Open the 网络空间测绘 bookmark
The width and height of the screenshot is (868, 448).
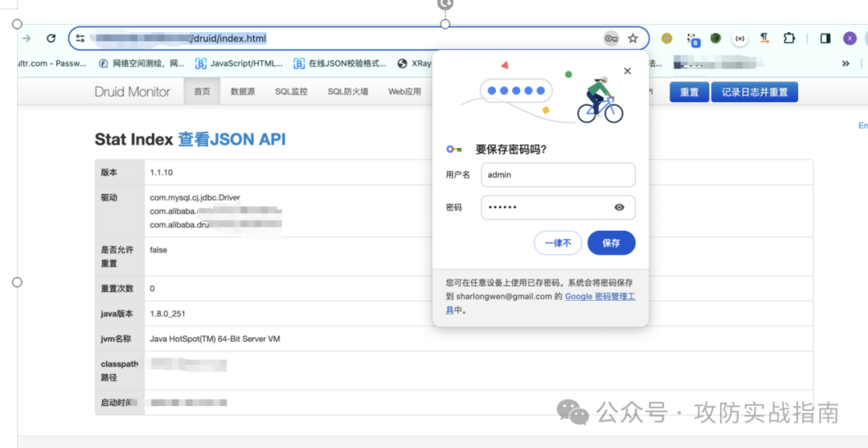(141, 64)
